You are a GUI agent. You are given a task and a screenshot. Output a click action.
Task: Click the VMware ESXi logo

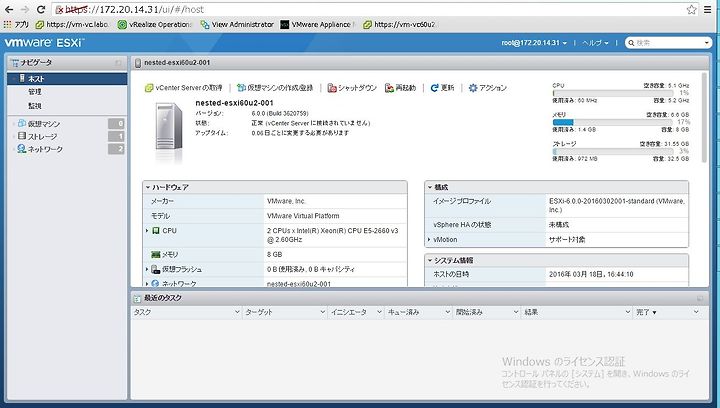tap(44, 43)
